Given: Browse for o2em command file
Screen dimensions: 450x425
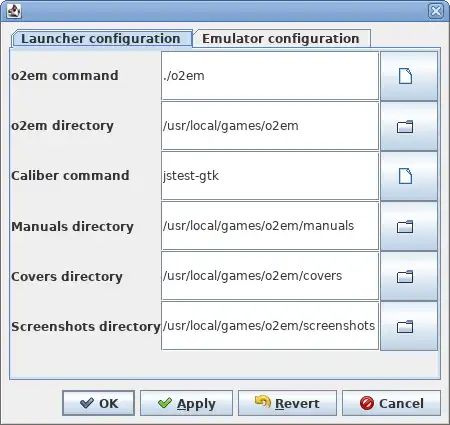Looking at the screenshot, I should point(409,76).
